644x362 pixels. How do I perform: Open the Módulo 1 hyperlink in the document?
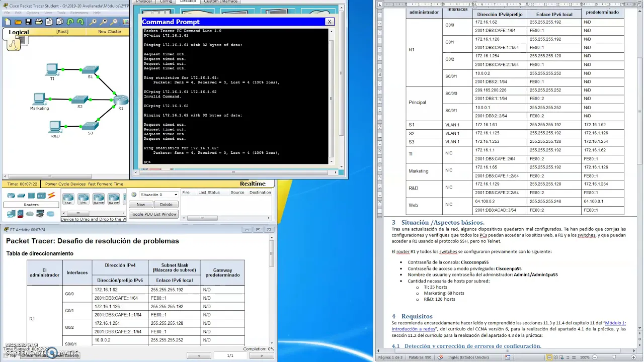pos(508,326)
